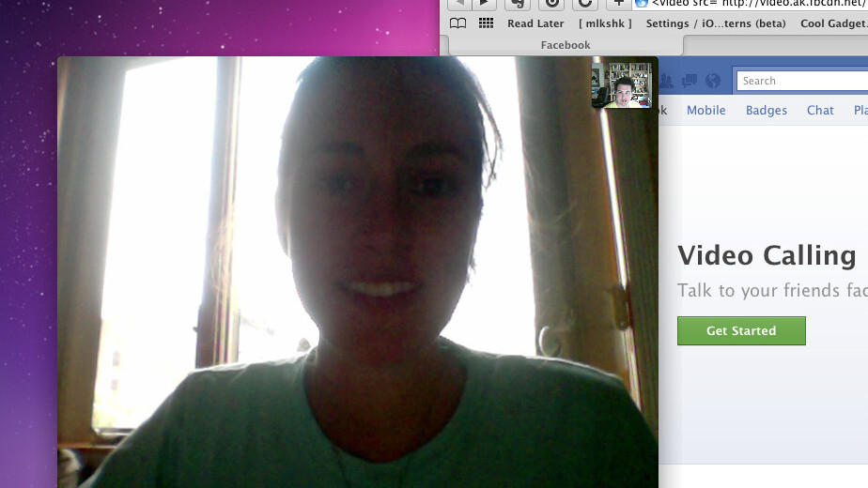Open the Chat navigation item
This screenshot has height=488, width=868.
pyautogui.click(x=820, y=110)
